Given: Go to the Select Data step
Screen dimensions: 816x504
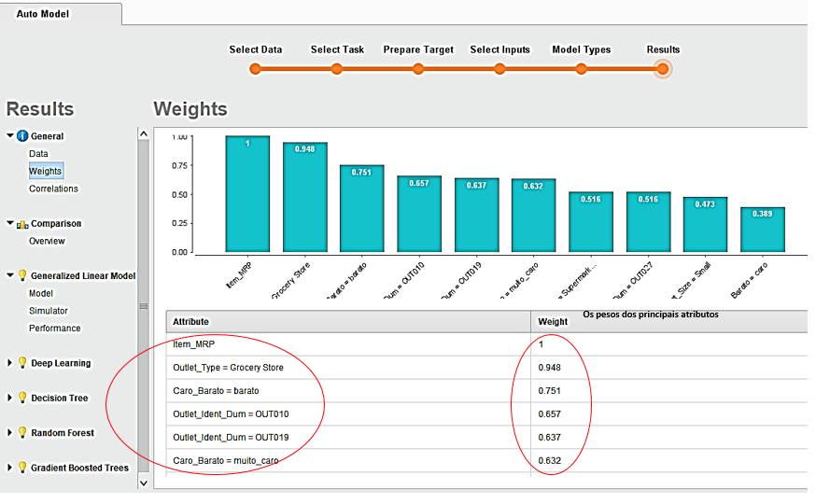Looking at the screenshot, I should coord(255,69).
